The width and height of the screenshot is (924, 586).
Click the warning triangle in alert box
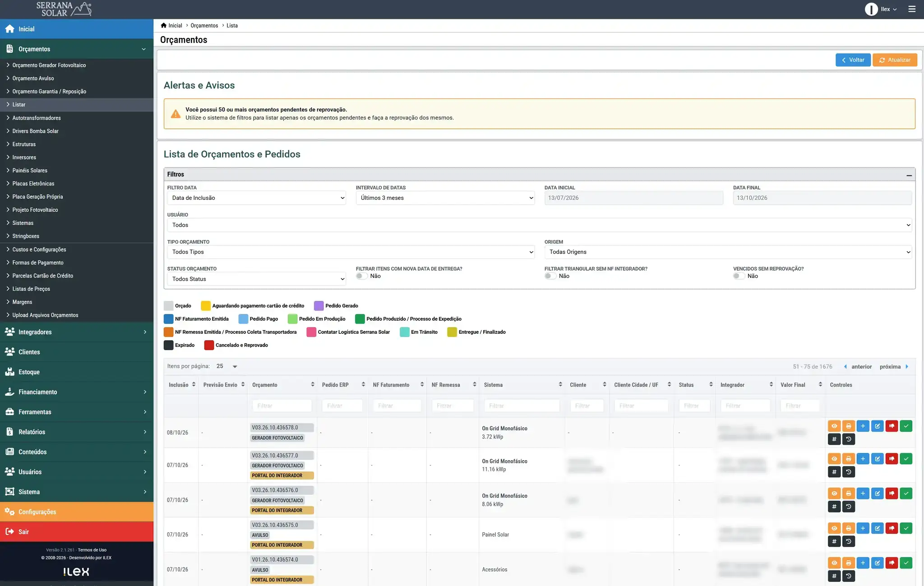(x=176, y=114)
